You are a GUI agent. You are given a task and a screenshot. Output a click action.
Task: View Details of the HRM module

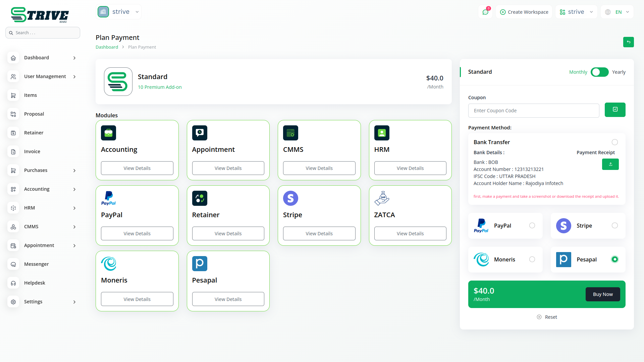click(x=410, y=168)
